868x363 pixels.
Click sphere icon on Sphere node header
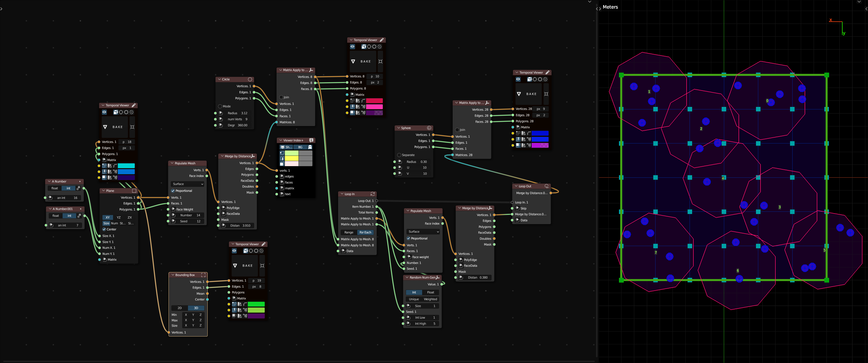[429, 128]
